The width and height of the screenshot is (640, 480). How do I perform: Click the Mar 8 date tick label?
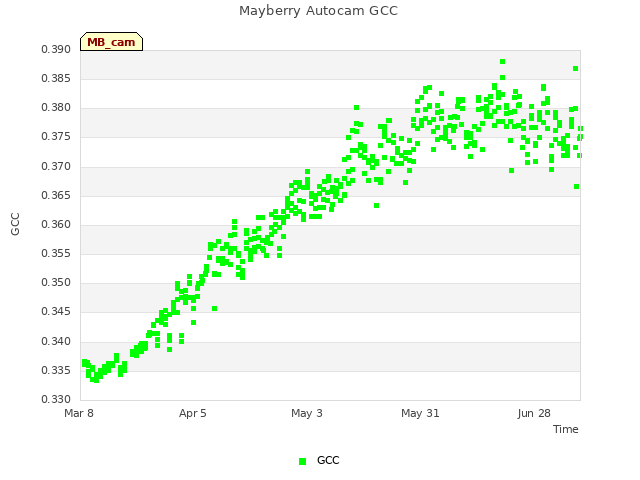click(79, 413)
